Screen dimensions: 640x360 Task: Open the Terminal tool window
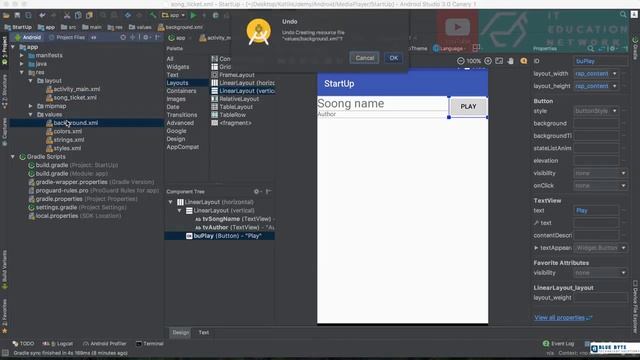click(x=150, y=344)
